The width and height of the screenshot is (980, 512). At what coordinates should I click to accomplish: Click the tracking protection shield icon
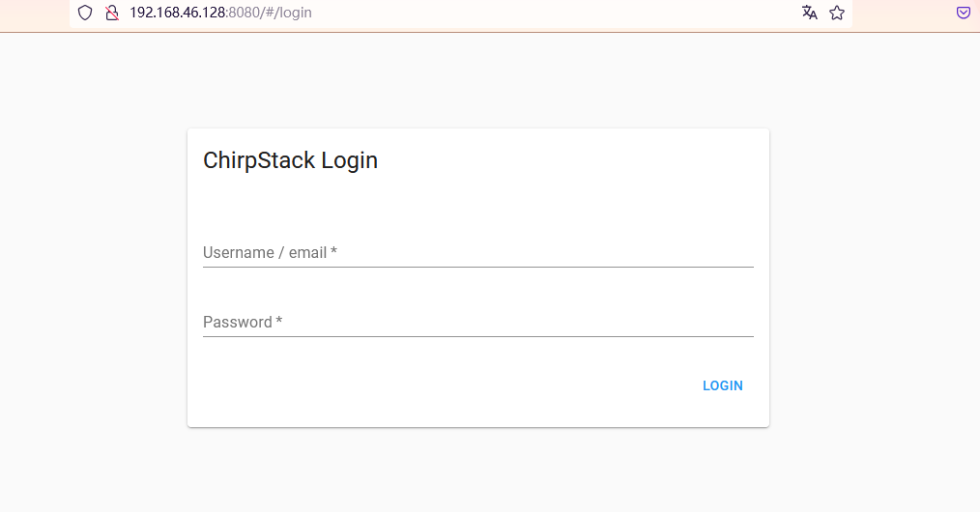coord(85,13)
